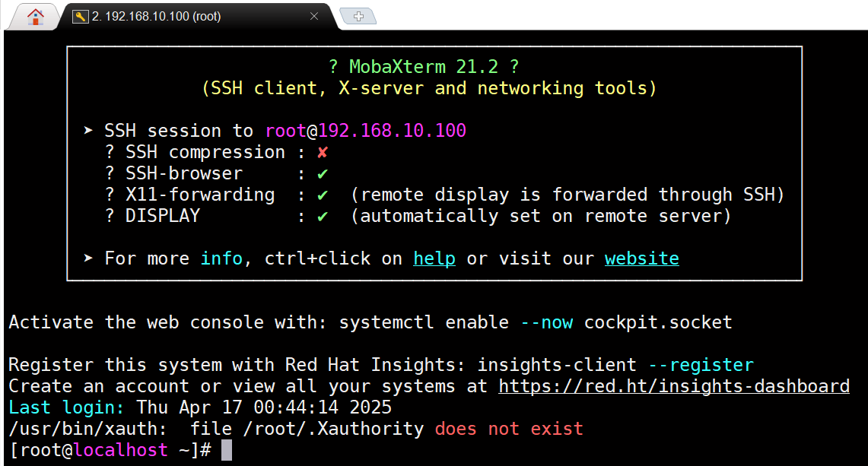The height and width of the screenshot is (466, 868).
Task: Place cursor at terminal prompt block
Action: coord(227,450)
